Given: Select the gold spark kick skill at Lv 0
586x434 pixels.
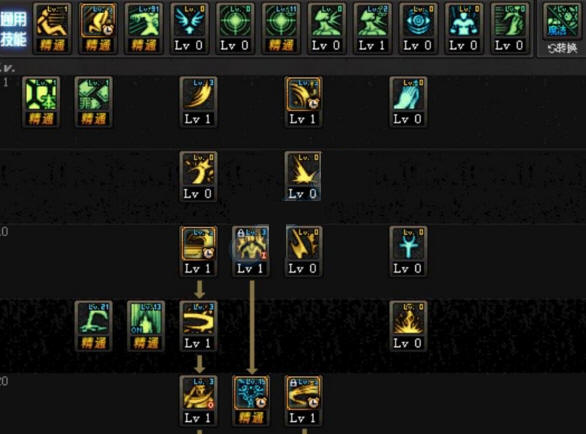Looking at the screenshot, I should click(x=198, y=177).
